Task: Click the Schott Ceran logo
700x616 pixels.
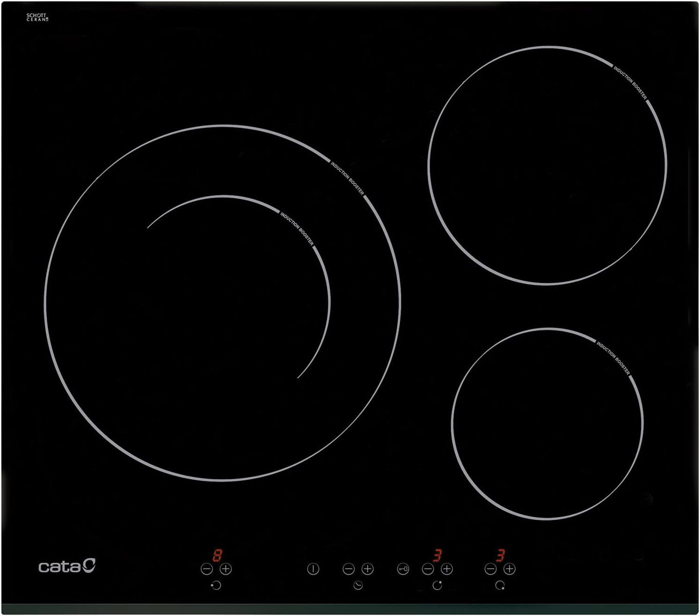Action: point(37,17)
